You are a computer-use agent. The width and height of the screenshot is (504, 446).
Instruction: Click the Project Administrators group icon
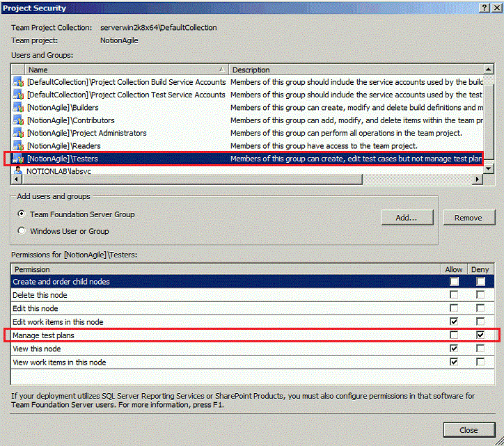[x=18, y=133]
